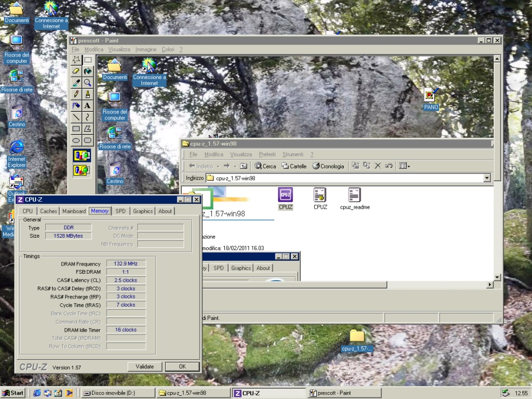This screenshot has height=399, width=532.
Task: Open the ? help menu in Paint
Action: (x=181, y=49)
